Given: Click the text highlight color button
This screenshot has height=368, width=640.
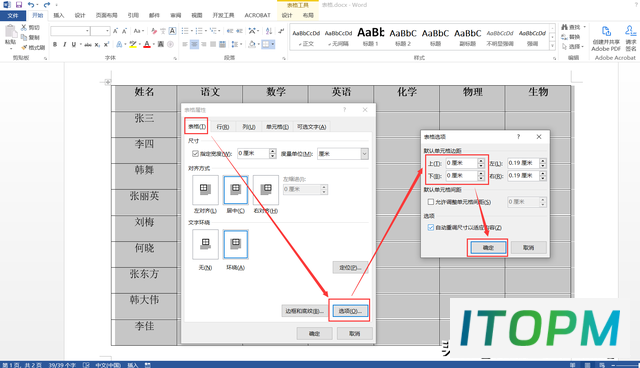Looking at the screenshot, I should [x=132, y=44].
